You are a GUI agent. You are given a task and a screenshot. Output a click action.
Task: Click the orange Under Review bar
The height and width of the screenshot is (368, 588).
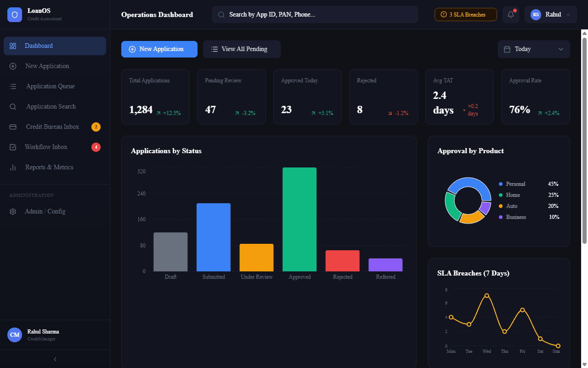click(256, 258)
